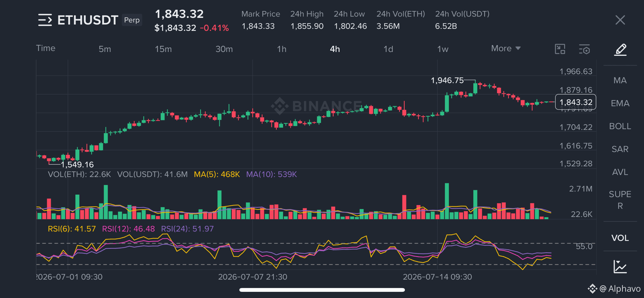Click the 24h Low value 1,802.46

point(350,26)
